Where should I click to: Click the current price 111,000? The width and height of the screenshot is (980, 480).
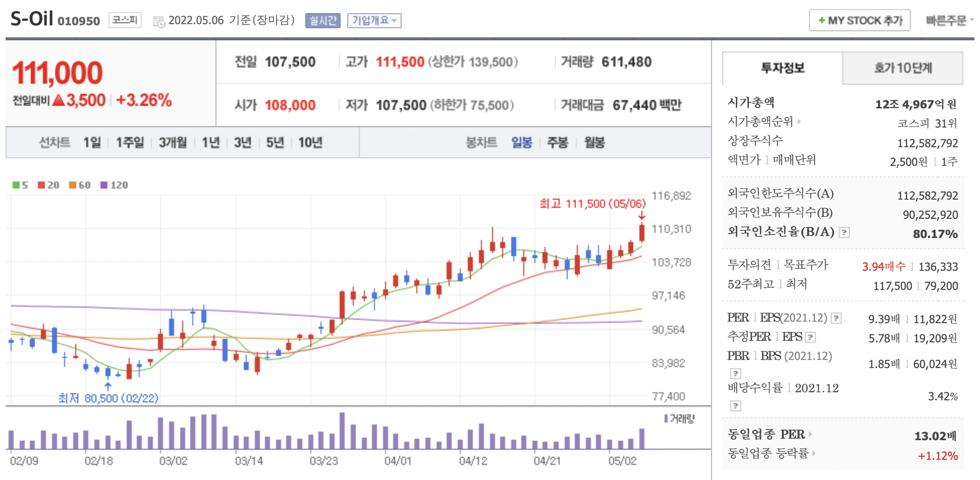[58, 73]
